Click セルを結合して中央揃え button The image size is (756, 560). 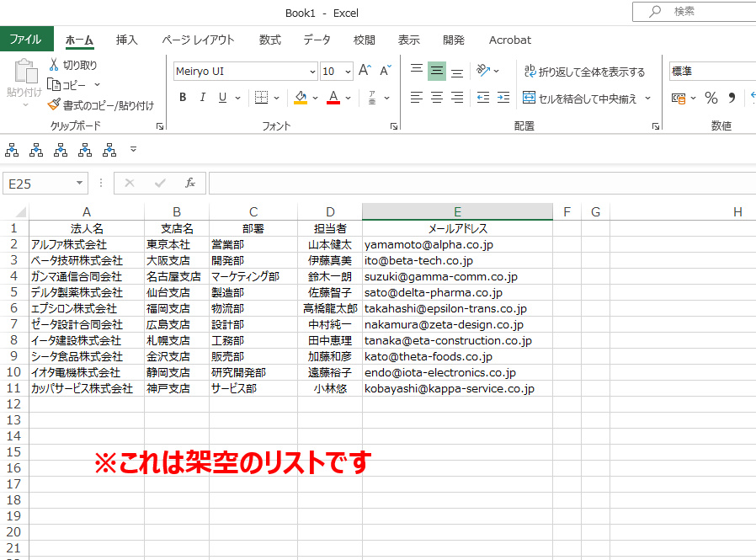tap(580, 98)
